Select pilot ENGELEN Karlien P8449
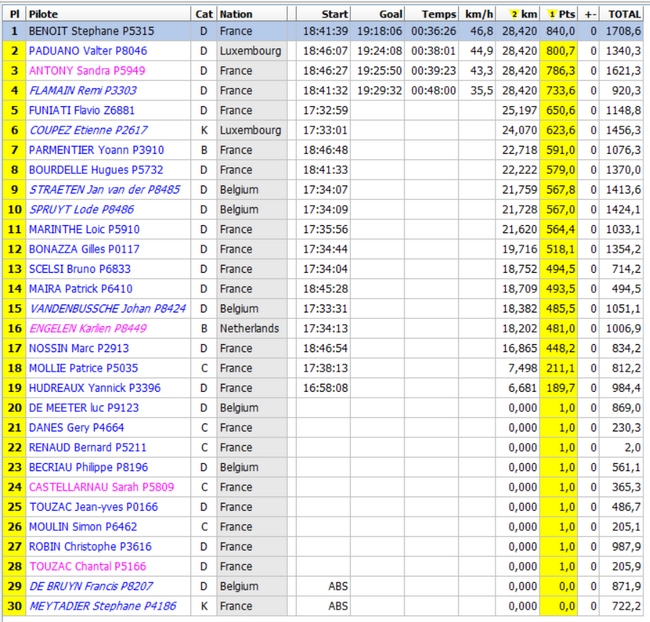The image size is (650, 622). coord(88,328)
